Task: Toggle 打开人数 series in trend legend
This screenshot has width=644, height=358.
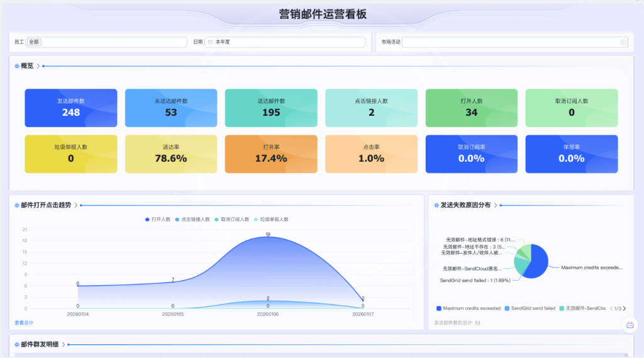Action: tap(158, 220)
